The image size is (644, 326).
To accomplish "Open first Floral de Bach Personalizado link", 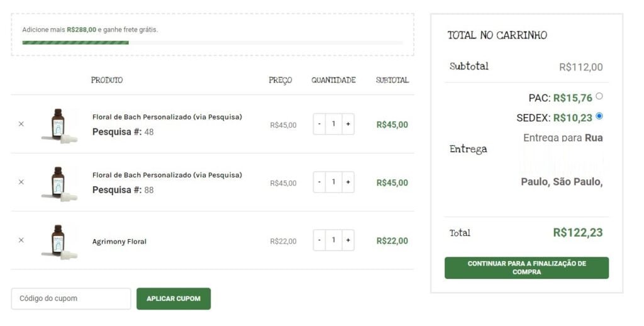I will click(167, 117).
